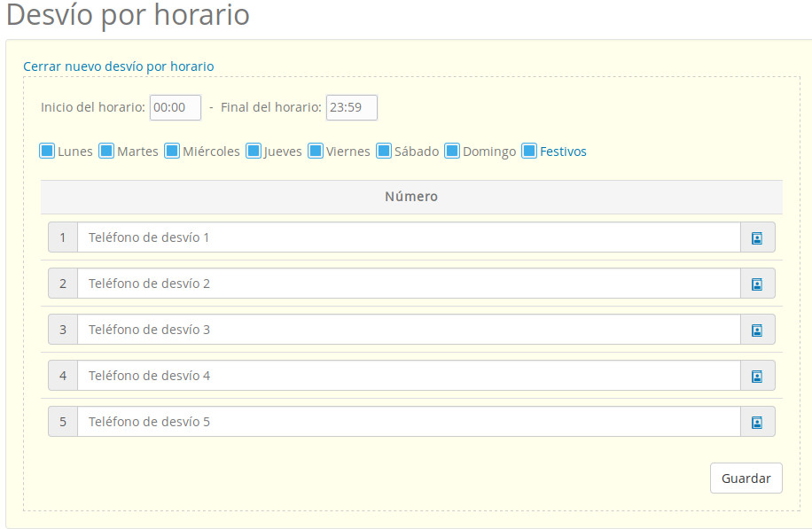Click the Final del horario time field
The image size is (812, 529).
pyautogui.click(x=351, y=107)
